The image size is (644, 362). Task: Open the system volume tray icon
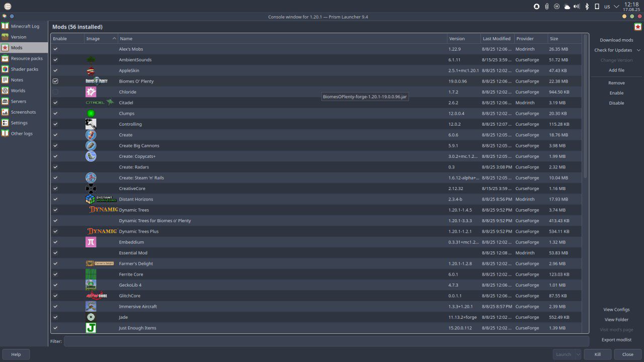(577, 7)
